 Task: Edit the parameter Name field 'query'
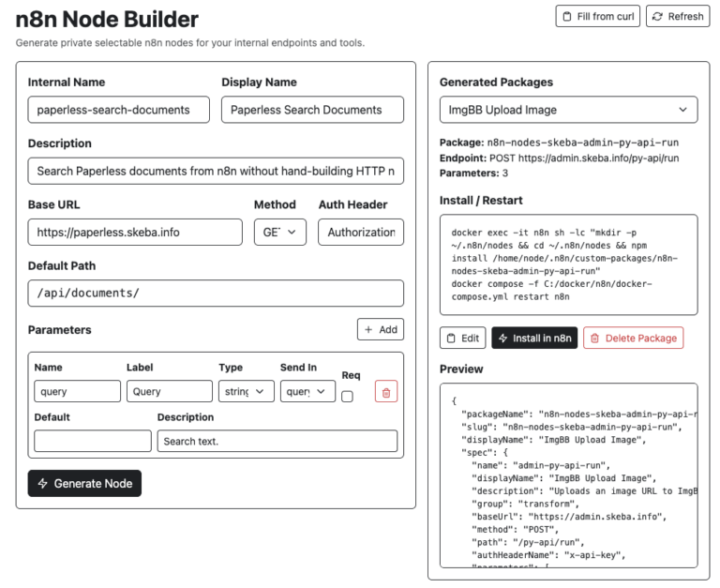(77, 391)
